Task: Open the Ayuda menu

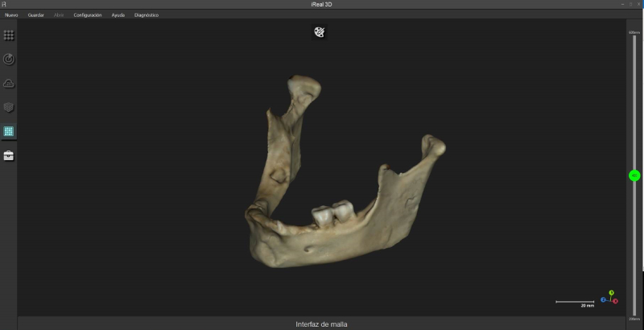Action: [118, 15]
